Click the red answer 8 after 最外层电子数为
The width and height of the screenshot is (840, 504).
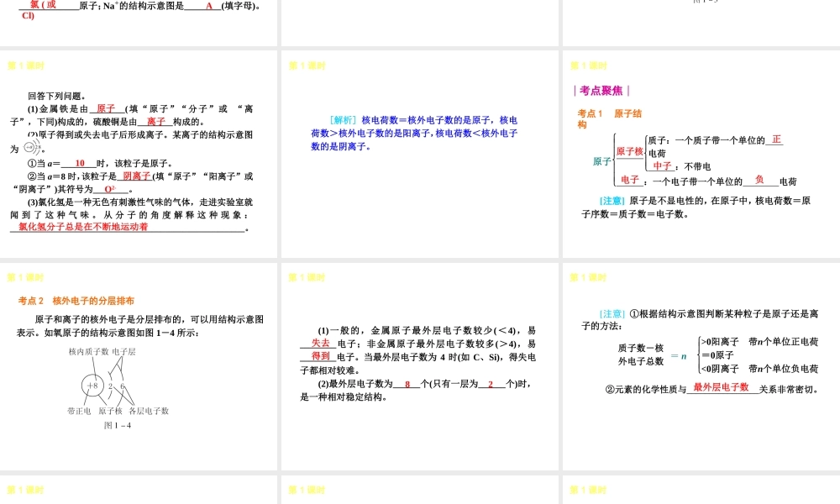pos(407,384)
